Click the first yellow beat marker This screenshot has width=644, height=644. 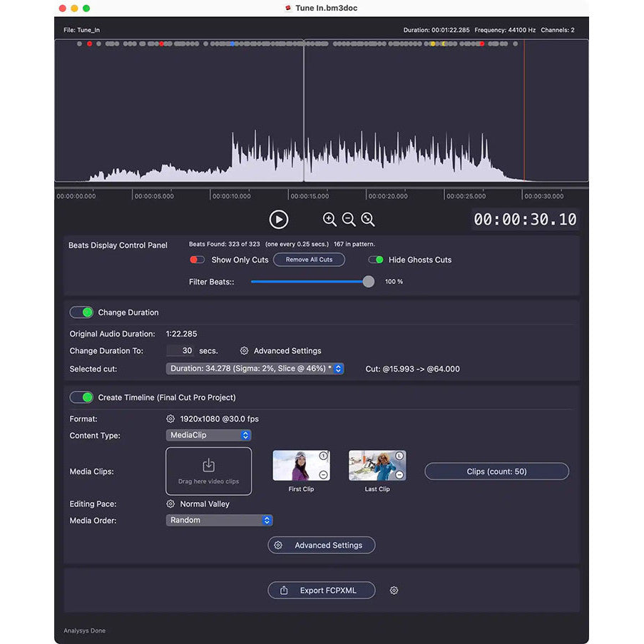pyautogui.click(x=432, y=44)
